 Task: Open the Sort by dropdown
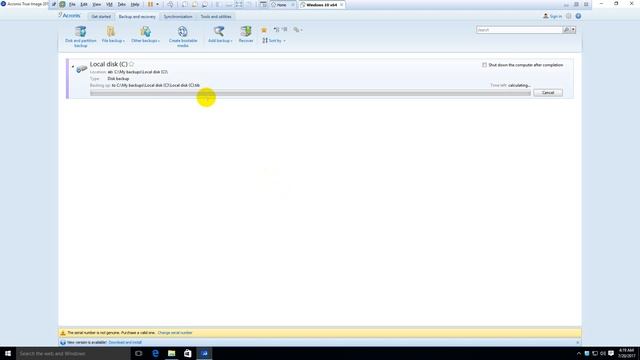pos(274,40)
